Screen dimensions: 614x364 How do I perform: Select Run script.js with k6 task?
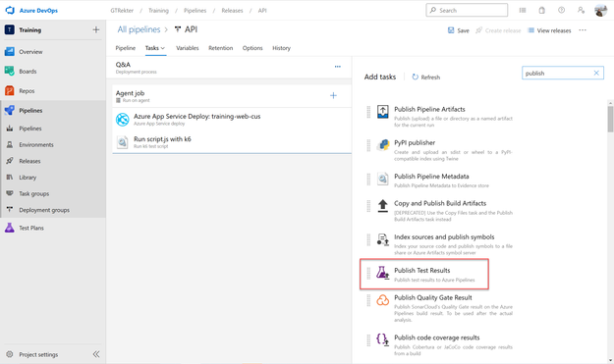point(232,142)
